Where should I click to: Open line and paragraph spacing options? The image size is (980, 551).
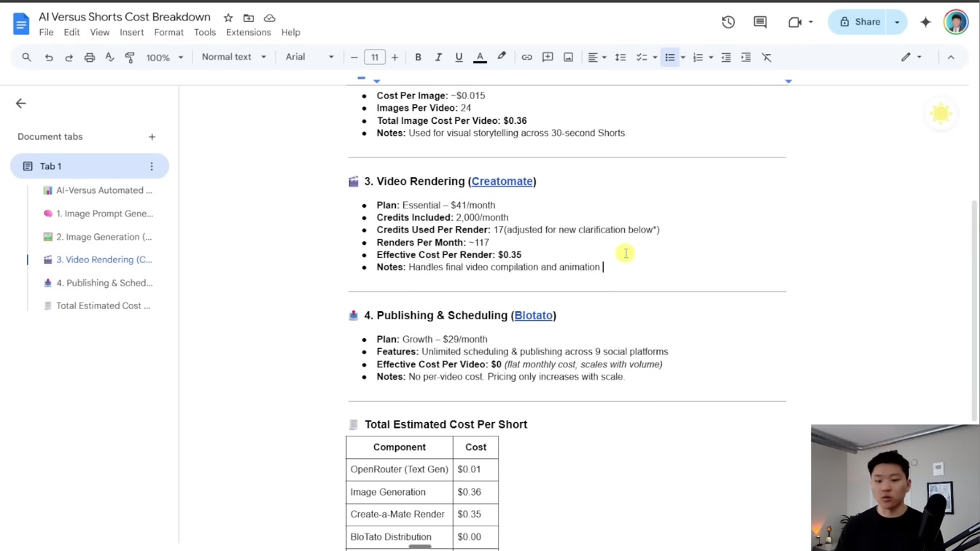(x=621, y=57)
